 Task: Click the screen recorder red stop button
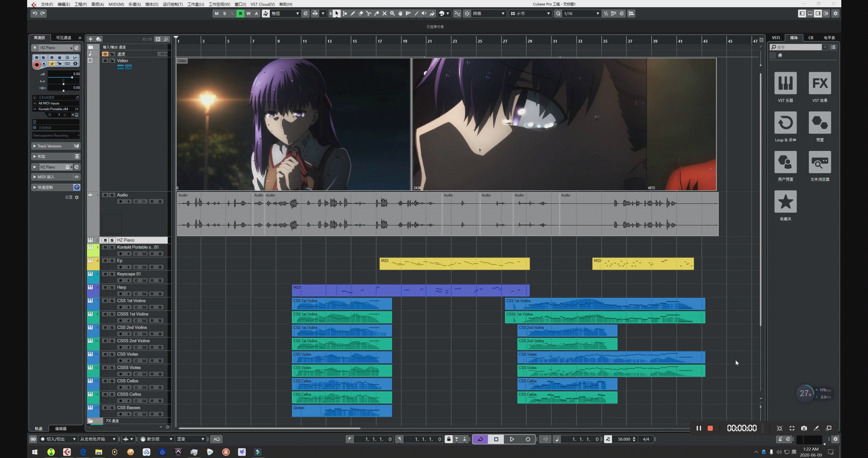pyautogui.click(x=710, y=428)
